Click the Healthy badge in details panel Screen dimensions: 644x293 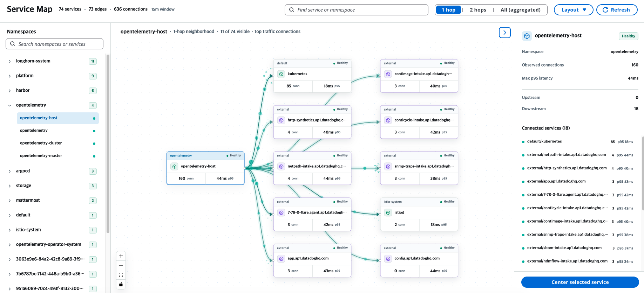(628, 36)
